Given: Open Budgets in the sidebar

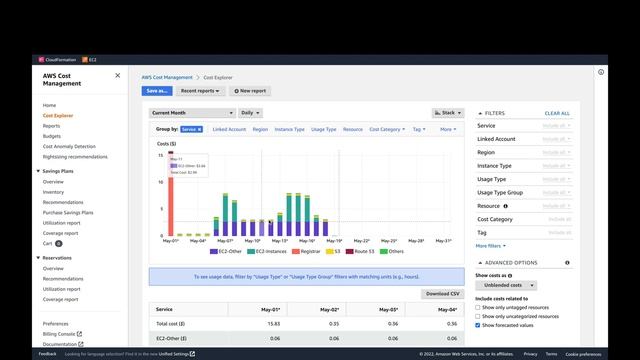Looking at the screenshot, I should coord(52,136).
